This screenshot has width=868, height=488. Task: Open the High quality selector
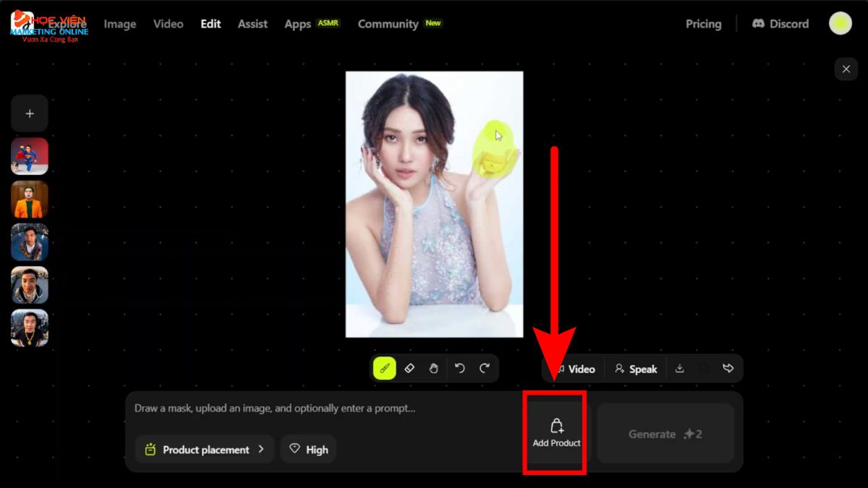click(x=309, y=450)
